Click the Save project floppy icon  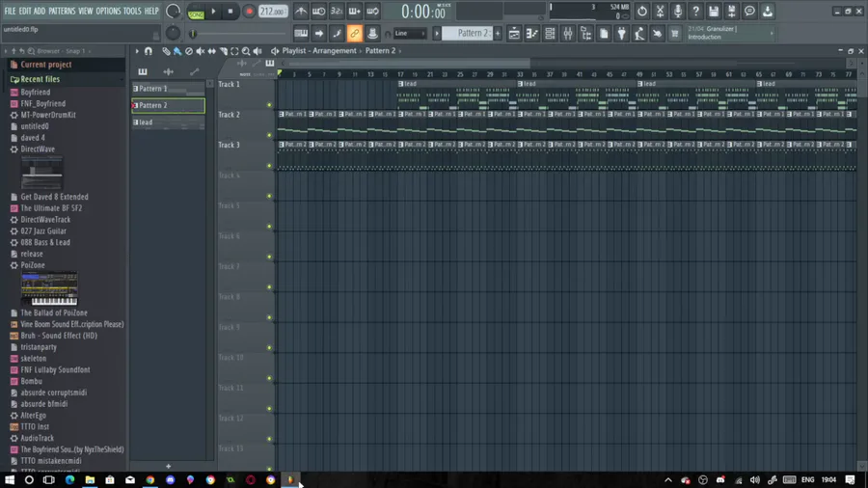pyautogui.click(x=714, y=11)
